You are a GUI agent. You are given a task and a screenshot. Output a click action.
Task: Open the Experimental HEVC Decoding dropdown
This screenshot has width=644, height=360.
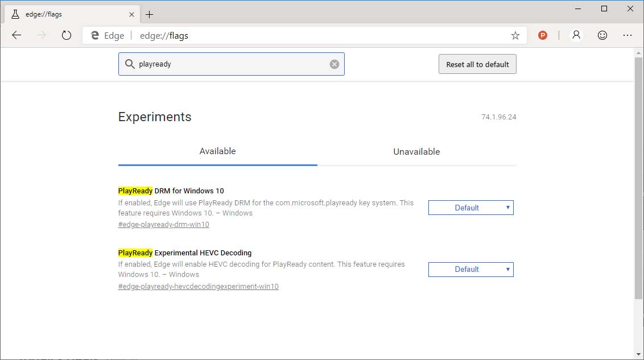(x=470, y=269)
